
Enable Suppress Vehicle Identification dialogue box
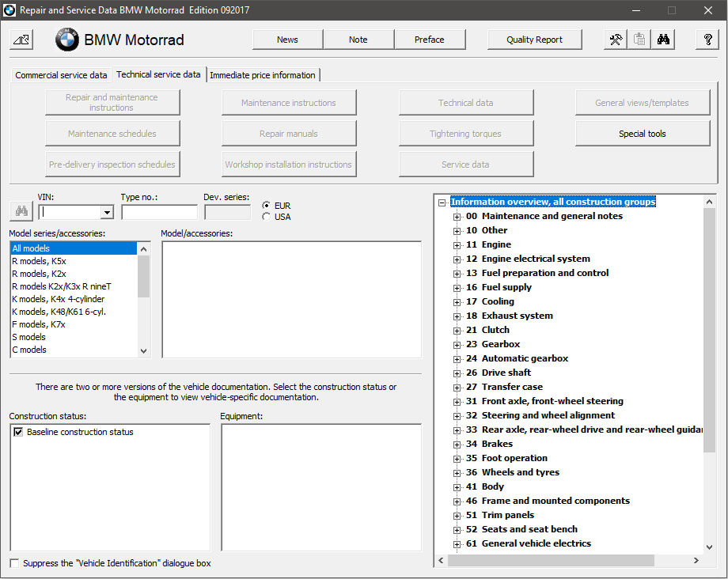point(15,563)
